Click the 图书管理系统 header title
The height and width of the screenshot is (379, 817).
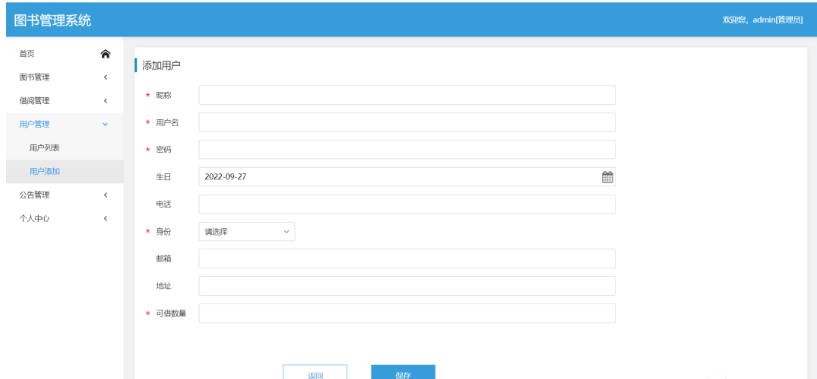[x=52, y=20]
